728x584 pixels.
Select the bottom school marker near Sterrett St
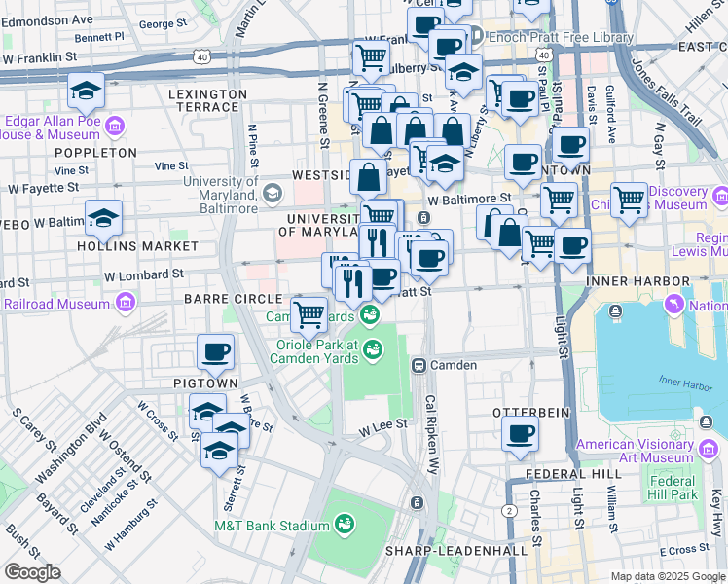pyautogui.click(x=220, y=452)
